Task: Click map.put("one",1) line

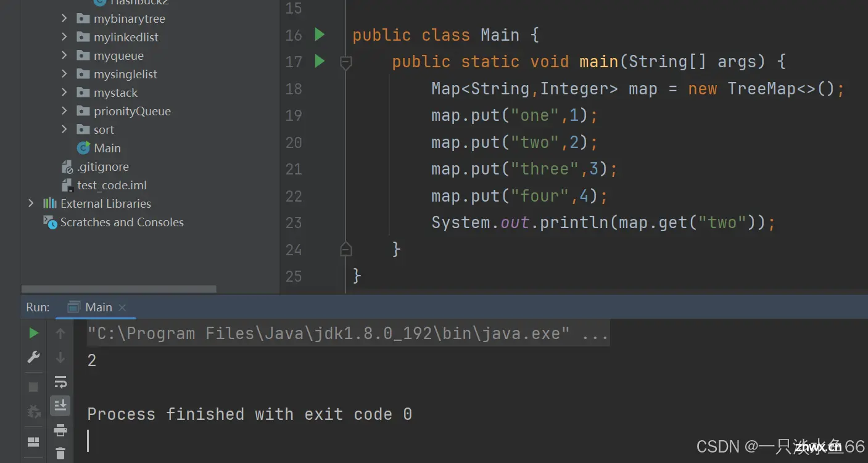Action: coord(515,115)
